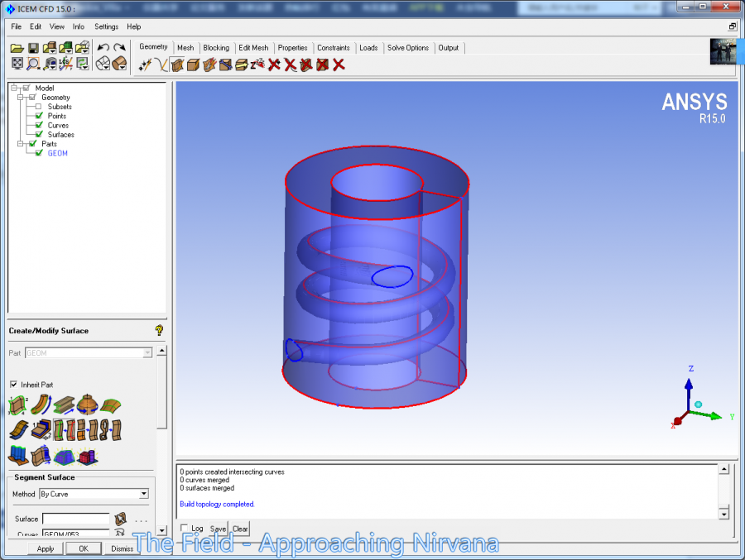Click the Curve Driven surface icon

41,405
